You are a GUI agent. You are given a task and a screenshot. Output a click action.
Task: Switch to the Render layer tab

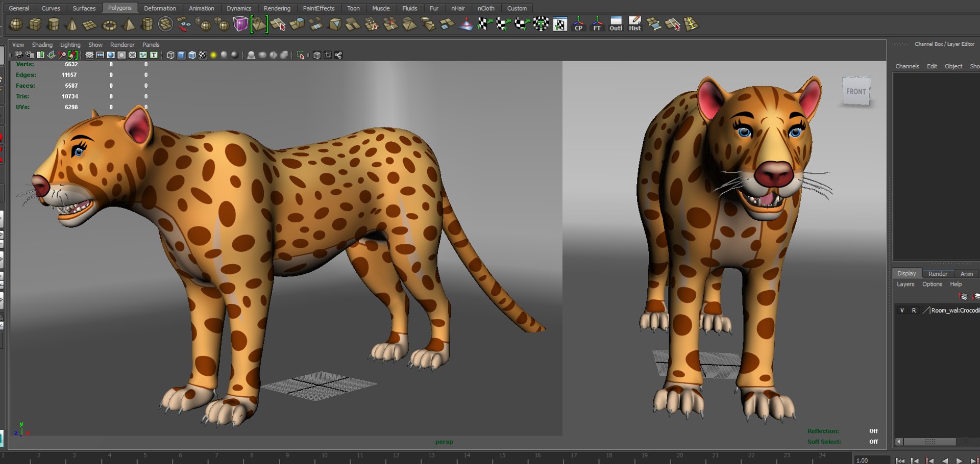(x=938, y=274)
